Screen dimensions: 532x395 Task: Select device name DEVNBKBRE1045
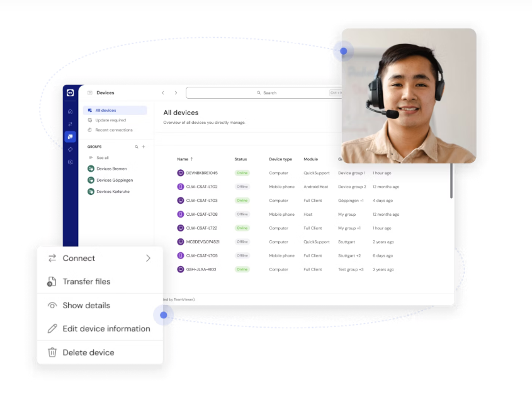pos(202,173)
